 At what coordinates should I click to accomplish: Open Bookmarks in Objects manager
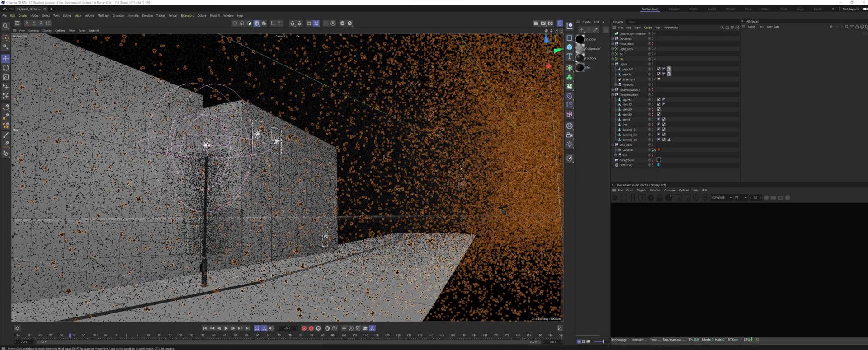[671, 28]
